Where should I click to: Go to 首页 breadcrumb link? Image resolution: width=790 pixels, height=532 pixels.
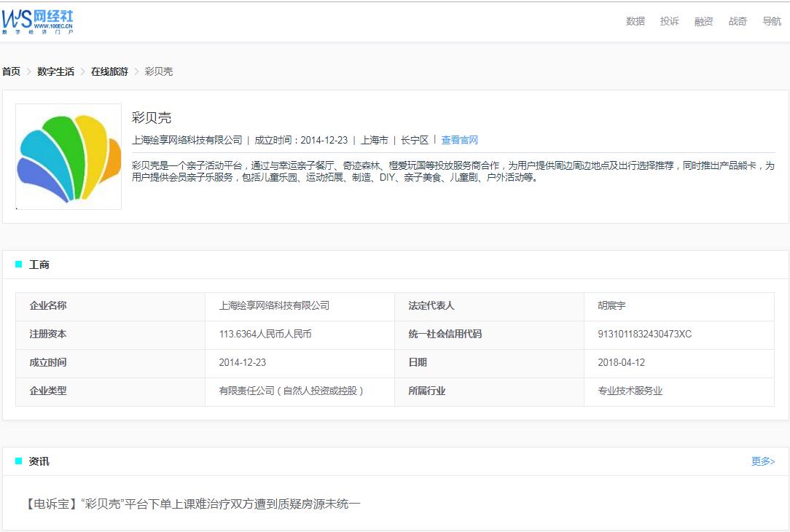click(11, 71)
